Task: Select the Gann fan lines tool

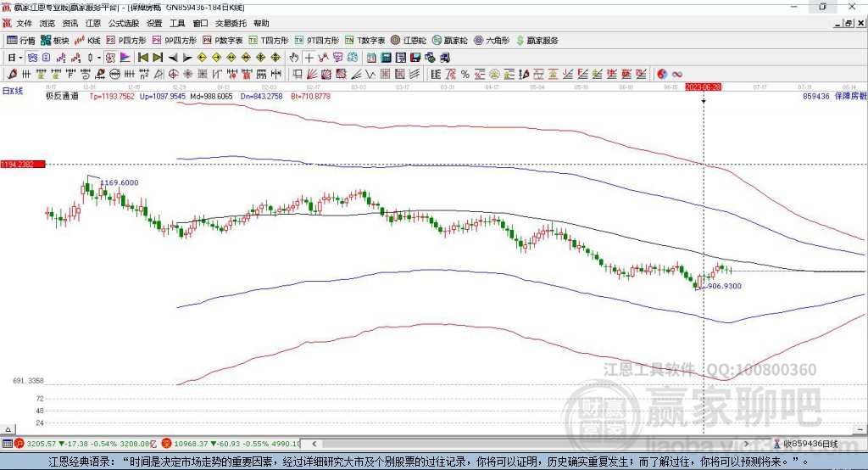Action: point(312,75)
